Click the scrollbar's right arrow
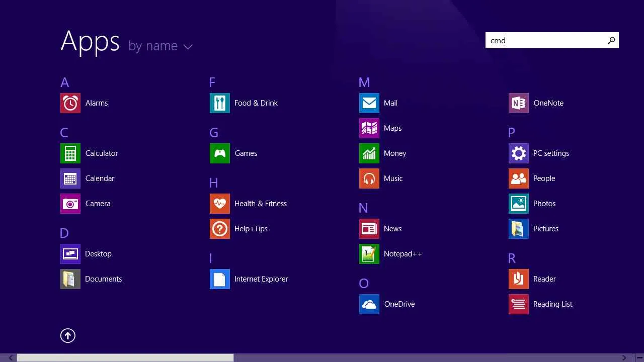Screen dimensions: 644x362 click(624, 358)
